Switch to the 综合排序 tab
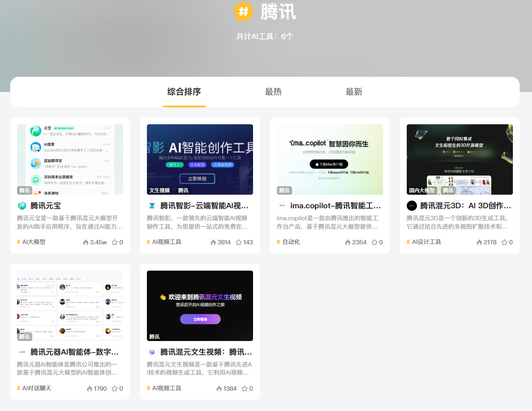This screenshot has width=532, height=411. pyautogui.click(x=184, y=92)
